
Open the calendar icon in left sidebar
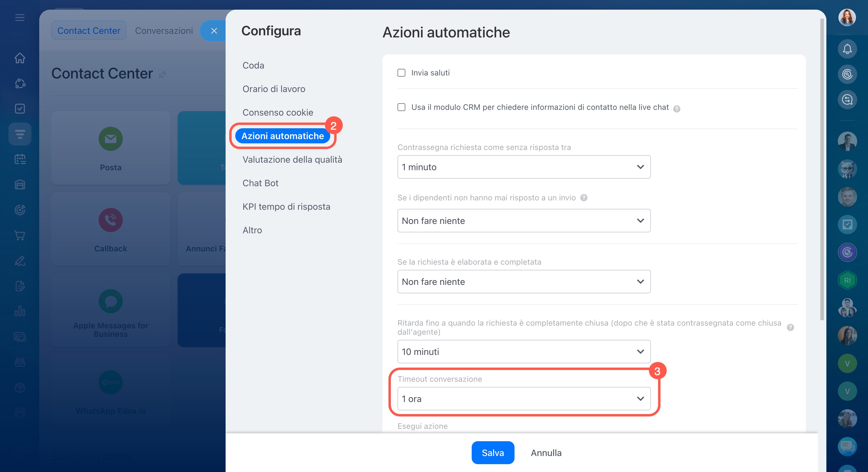[x=20, y=159]
